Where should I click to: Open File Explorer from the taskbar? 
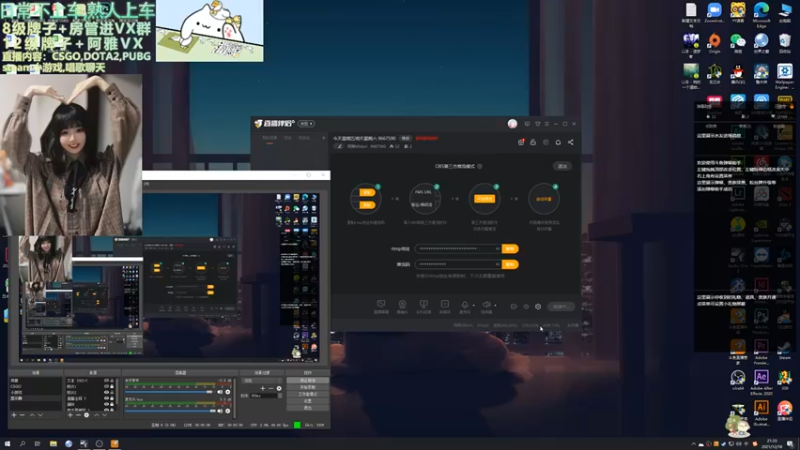click(53, 443)
